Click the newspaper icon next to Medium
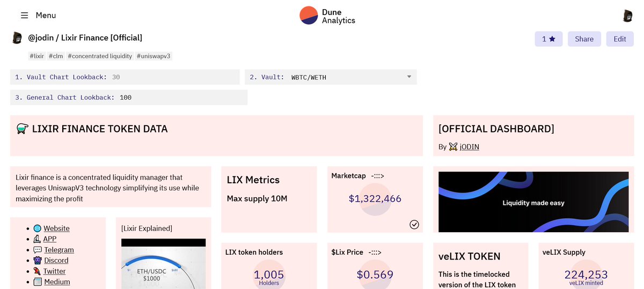 [38, 282]
